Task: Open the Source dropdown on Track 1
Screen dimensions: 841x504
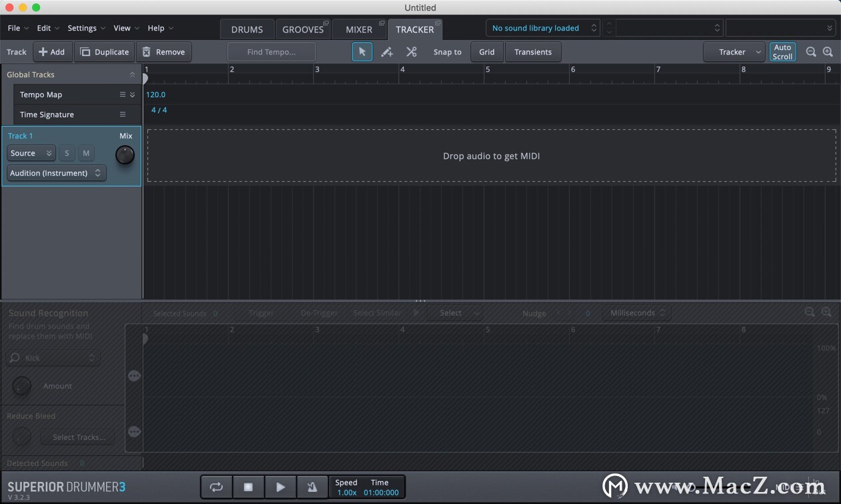Action: click(31, 153)
